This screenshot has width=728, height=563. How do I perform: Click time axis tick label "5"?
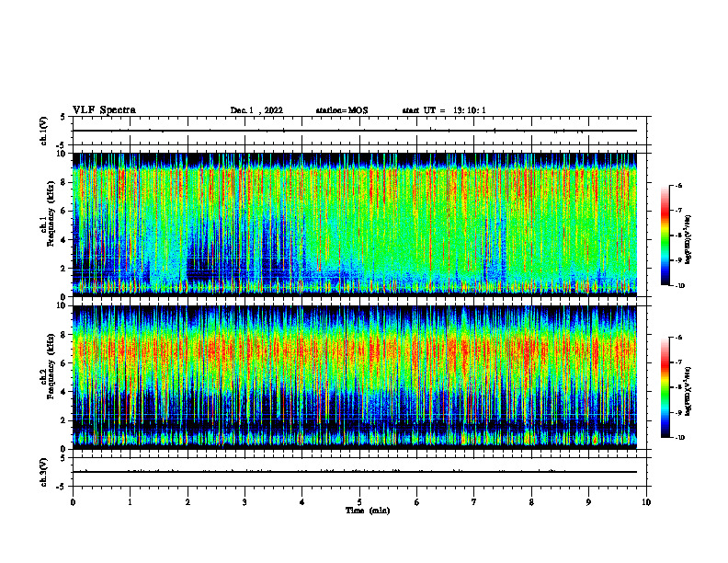click(359, 502)
